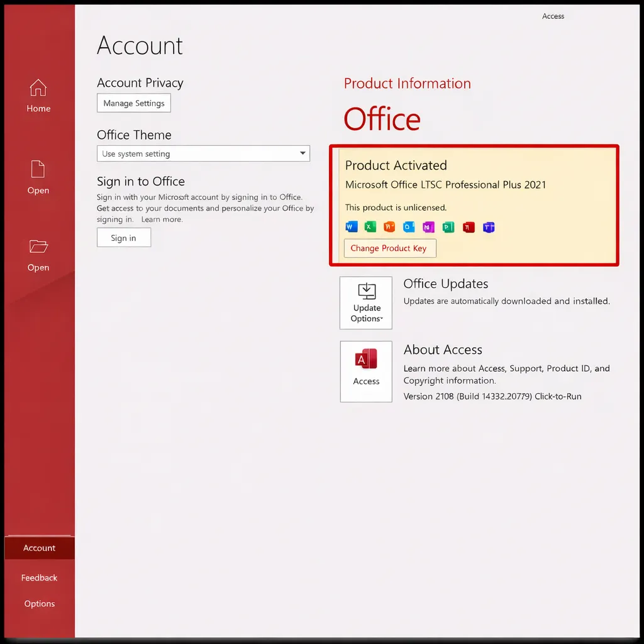644x644 pixels.
Task: Select the PowerPoint app icon
Action: (389, 227)
